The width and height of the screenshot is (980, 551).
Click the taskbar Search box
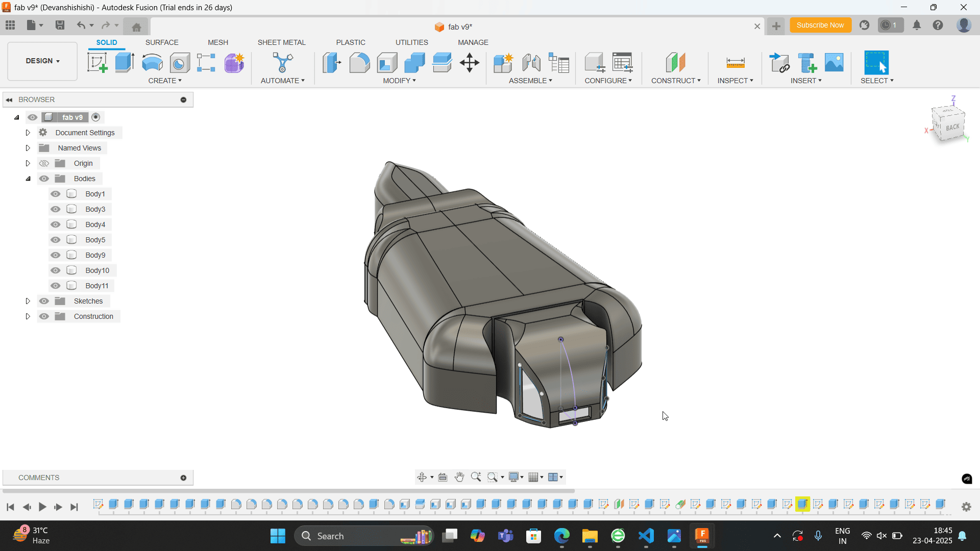[x=364, y=536]
